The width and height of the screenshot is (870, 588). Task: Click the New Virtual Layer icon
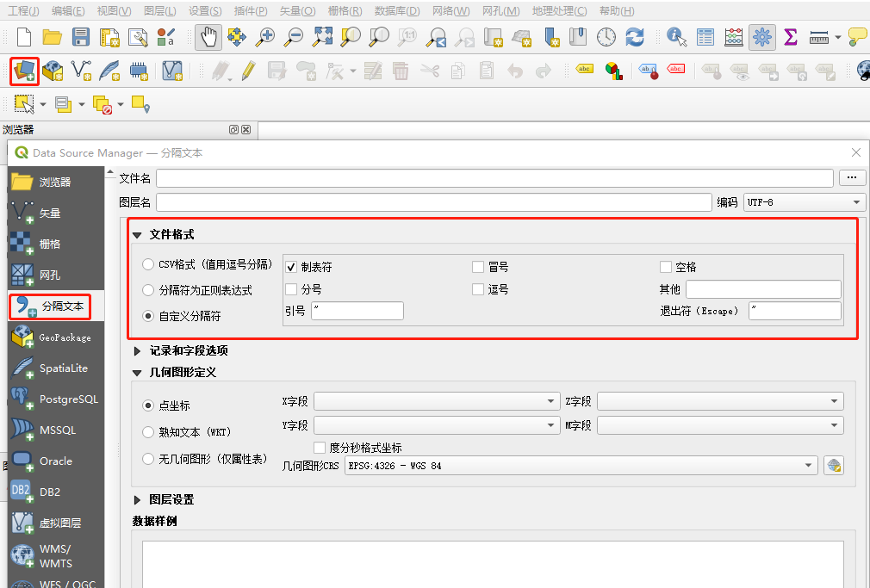(x=172, y=71)
